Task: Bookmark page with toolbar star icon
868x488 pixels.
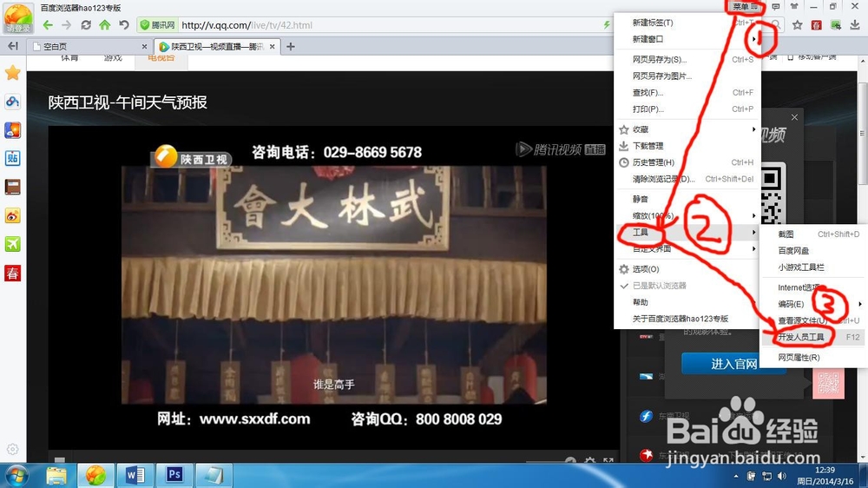Action: coord(797,25)
